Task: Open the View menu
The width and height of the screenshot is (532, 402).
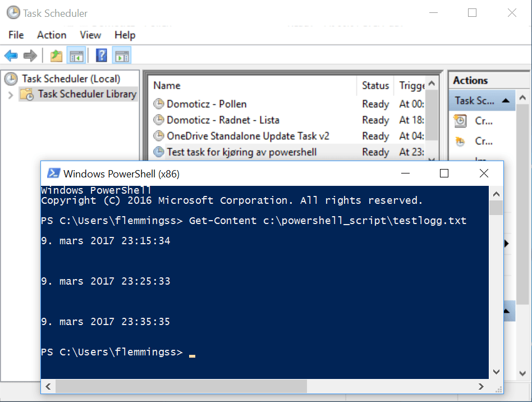Action: pos(90,35)
